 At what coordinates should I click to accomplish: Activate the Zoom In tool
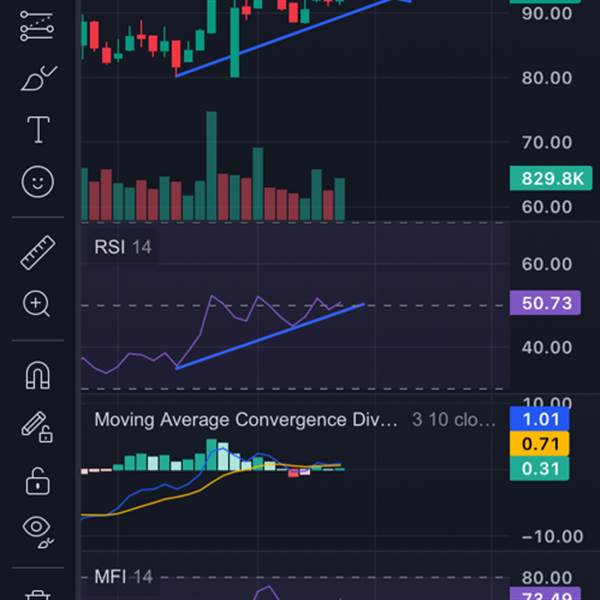point(37,304)
